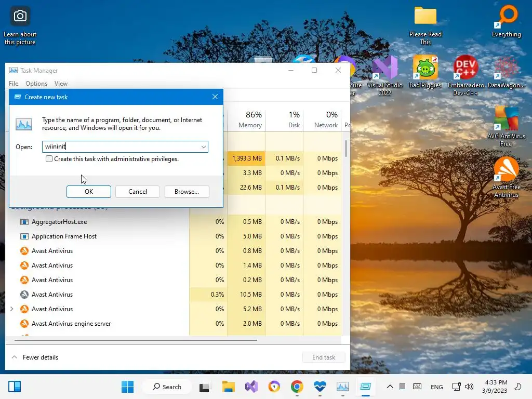Expand the last Avast Antivirus process group

click(12, 309)
